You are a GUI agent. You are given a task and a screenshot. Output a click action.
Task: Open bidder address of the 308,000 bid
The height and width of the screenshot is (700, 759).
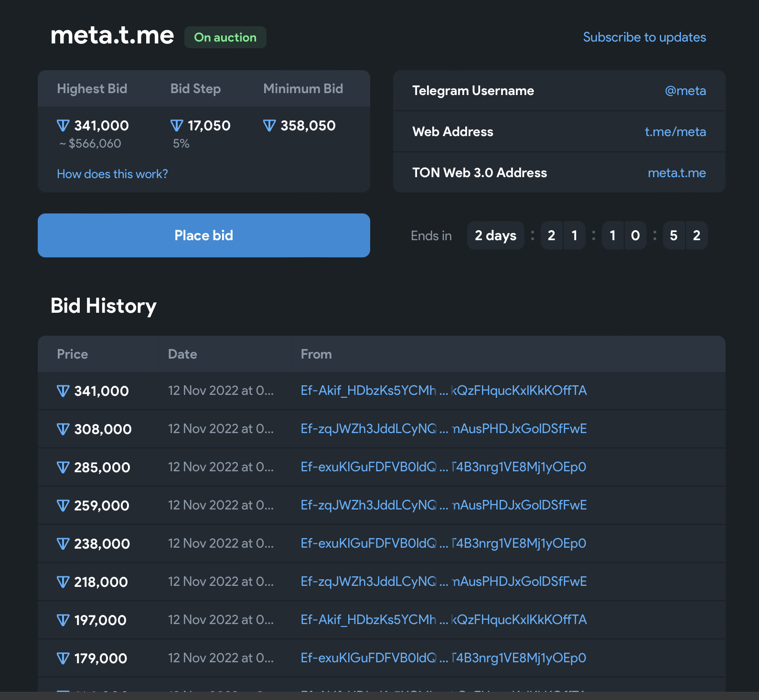click(444, 429)
